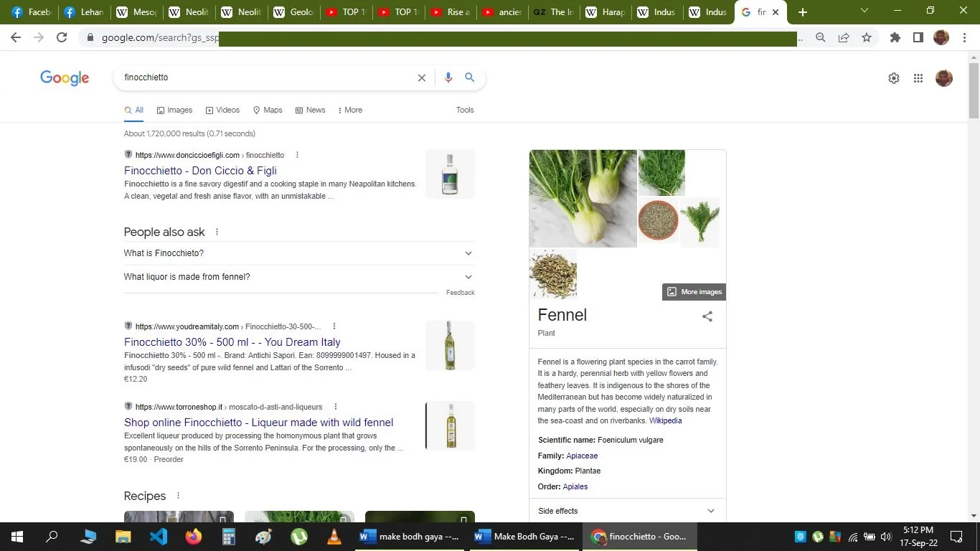Open the Chrome extensions puzzle menu

[895, 38]
